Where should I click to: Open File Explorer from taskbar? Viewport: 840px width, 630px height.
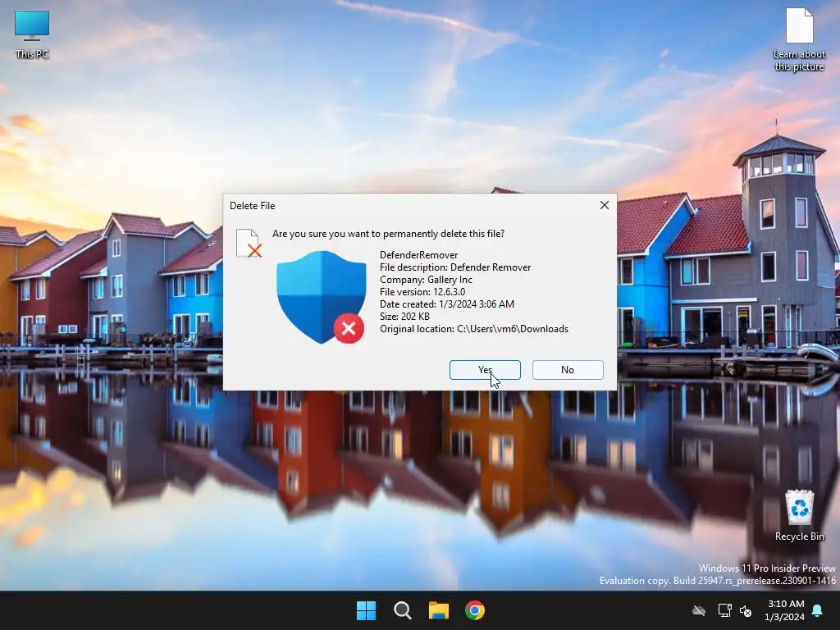point(439,610)
